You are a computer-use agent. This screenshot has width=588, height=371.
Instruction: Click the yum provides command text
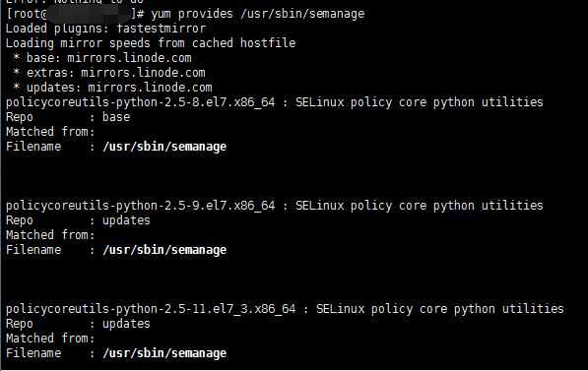click(192, 14)
